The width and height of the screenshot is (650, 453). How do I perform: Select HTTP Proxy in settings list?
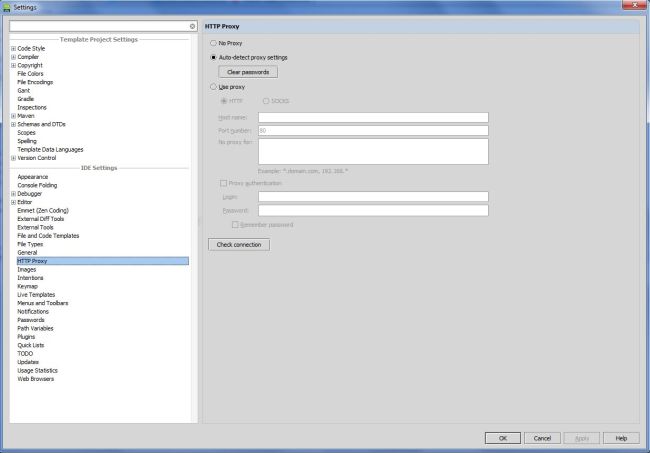(102, 261)
